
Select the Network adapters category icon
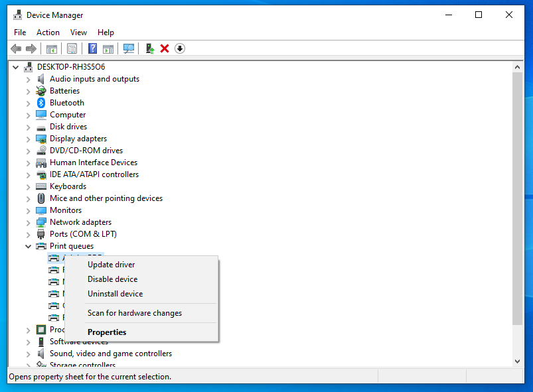[41, 222]
